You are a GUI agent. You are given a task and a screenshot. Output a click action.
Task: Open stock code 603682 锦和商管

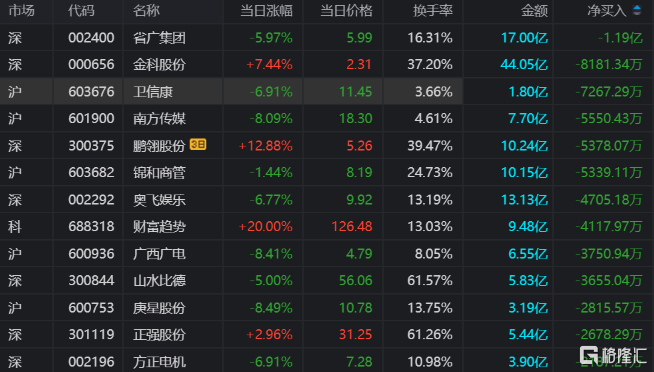click(91, 172)
